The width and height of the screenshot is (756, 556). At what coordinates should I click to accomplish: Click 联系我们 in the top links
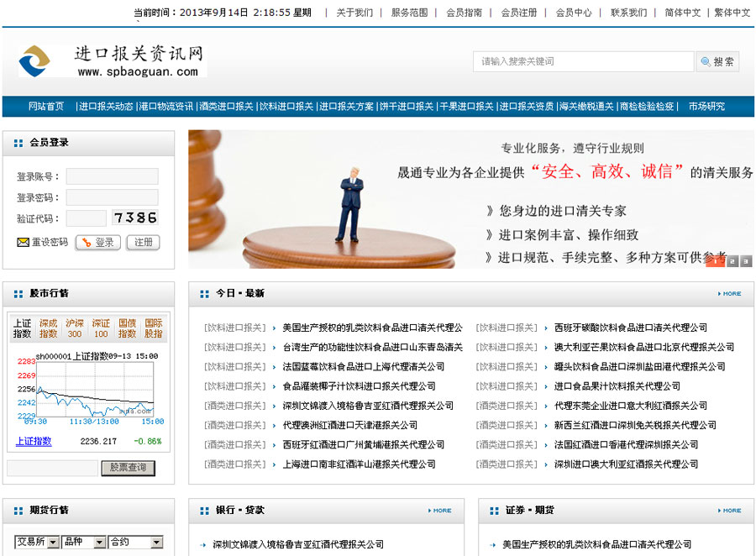(x=628, y=13)
